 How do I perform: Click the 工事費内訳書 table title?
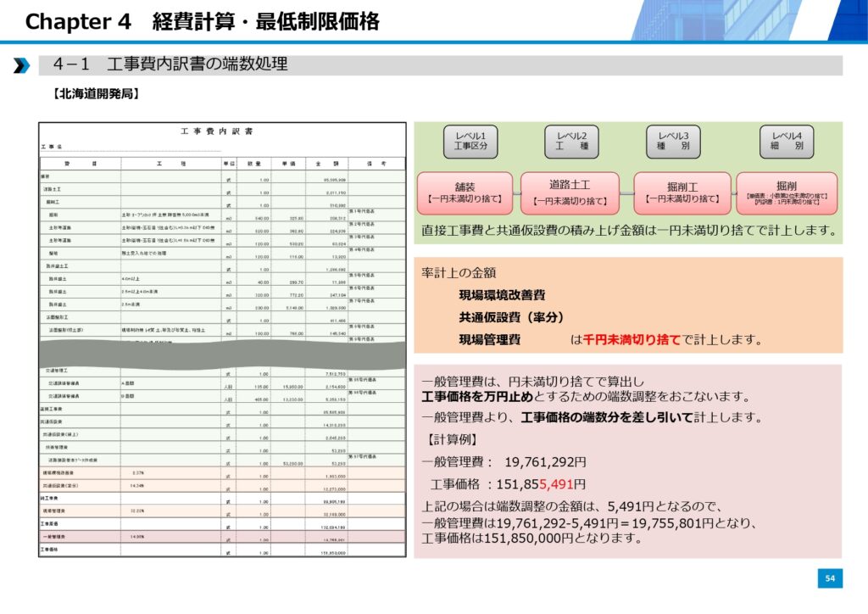point(216,131)
